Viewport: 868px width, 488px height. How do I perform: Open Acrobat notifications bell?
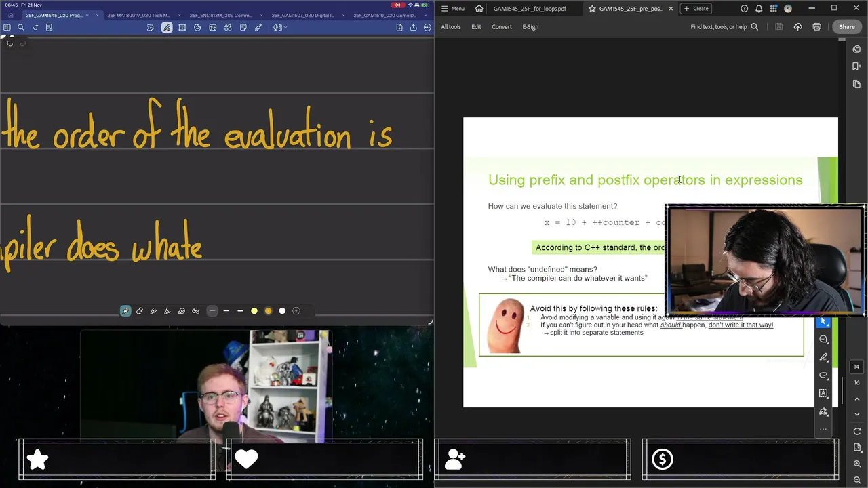click(759, 8)
